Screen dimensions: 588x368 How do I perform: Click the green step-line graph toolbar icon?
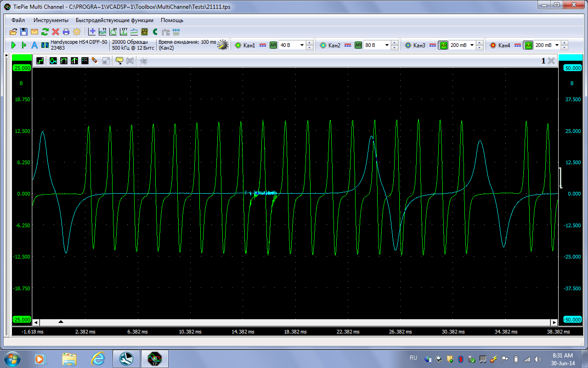coord(40,60)
